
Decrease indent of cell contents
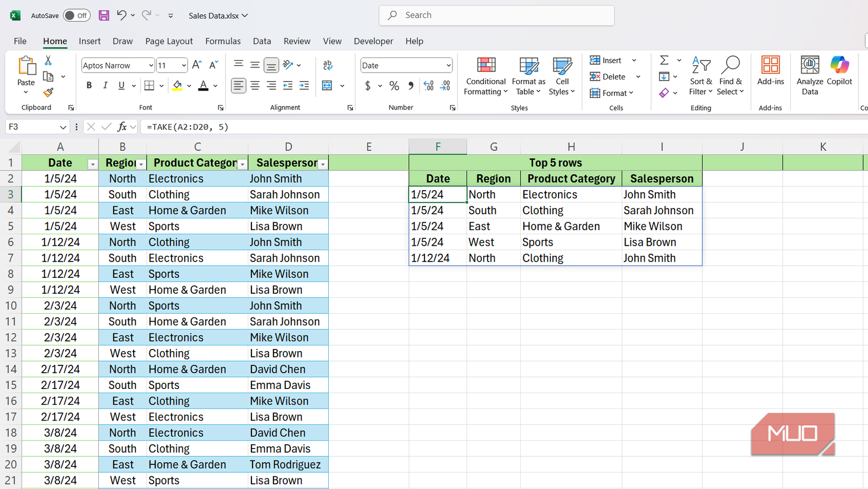point(288,85)
